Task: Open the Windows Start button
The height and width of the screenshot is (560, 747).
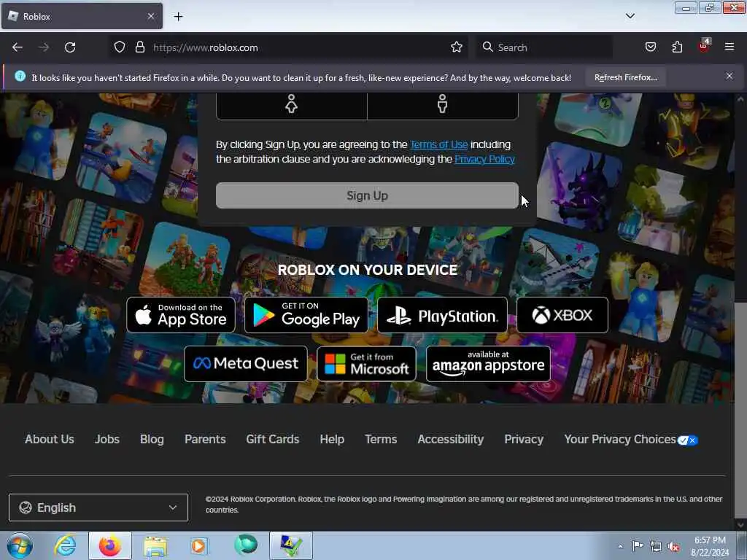Action: coord(20,545)
